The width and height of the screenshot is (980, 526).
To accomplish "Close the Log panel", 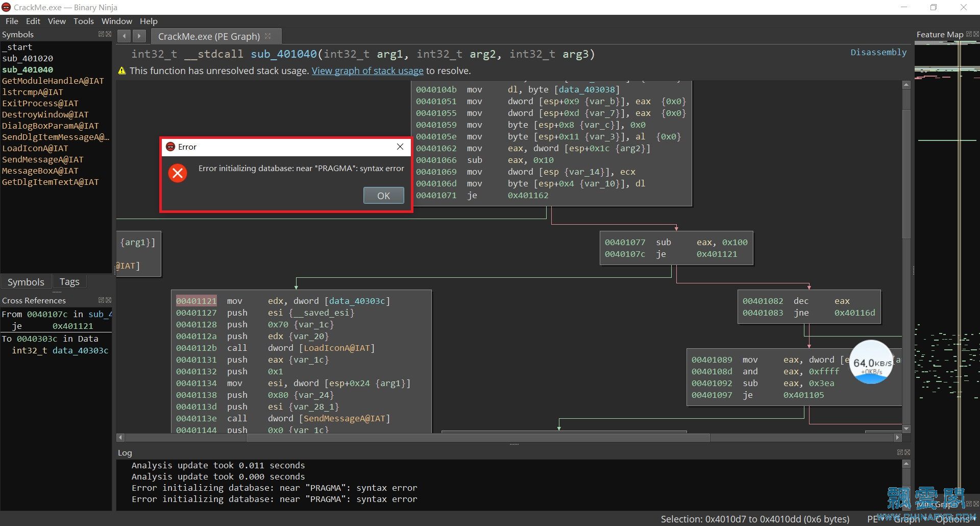I will [x=908, y=452].
